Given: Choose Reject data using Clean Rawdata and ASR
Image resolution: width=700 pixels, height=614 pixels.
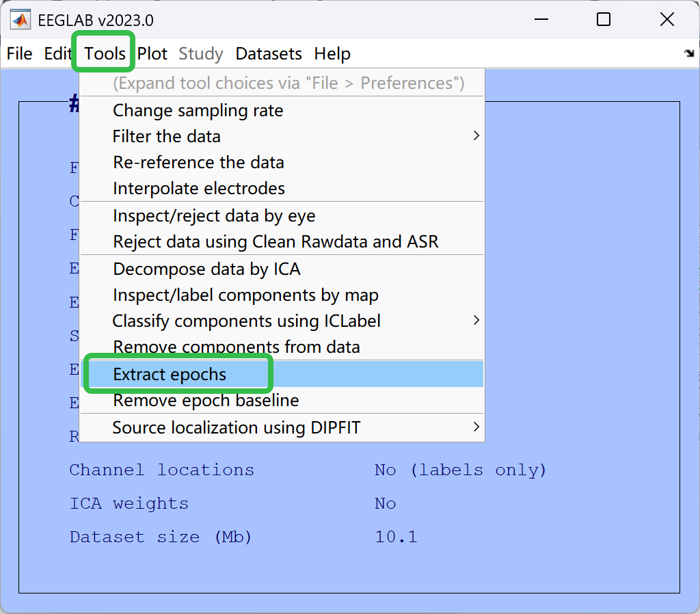Looking at the screenshot, I should [282, 241].
